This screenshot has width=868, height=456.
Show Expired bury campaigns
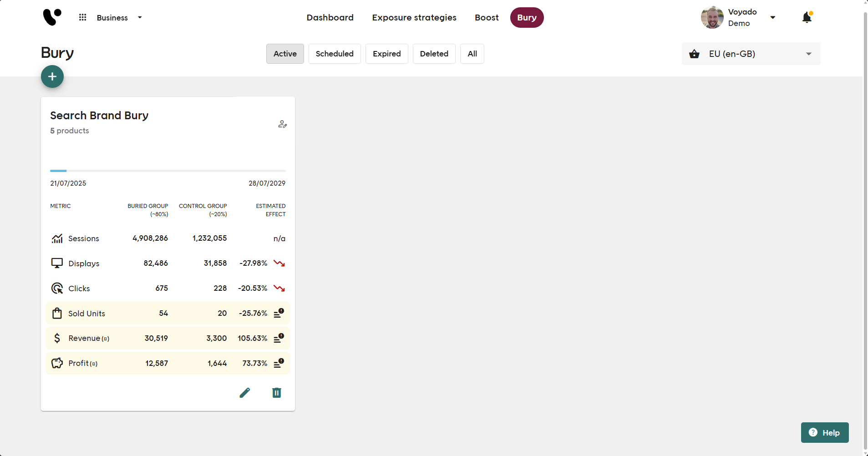click(386, 54)
